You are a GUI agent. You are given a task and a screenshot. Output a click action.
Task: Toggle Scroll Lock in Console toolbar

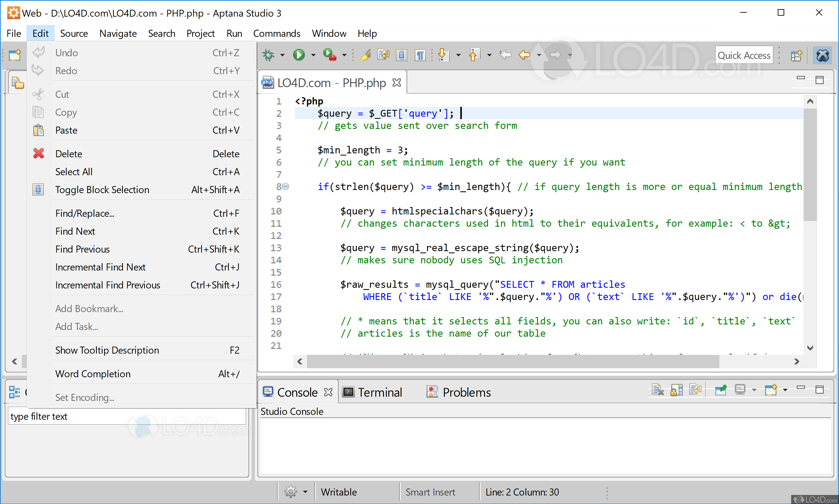coord(676,390)
